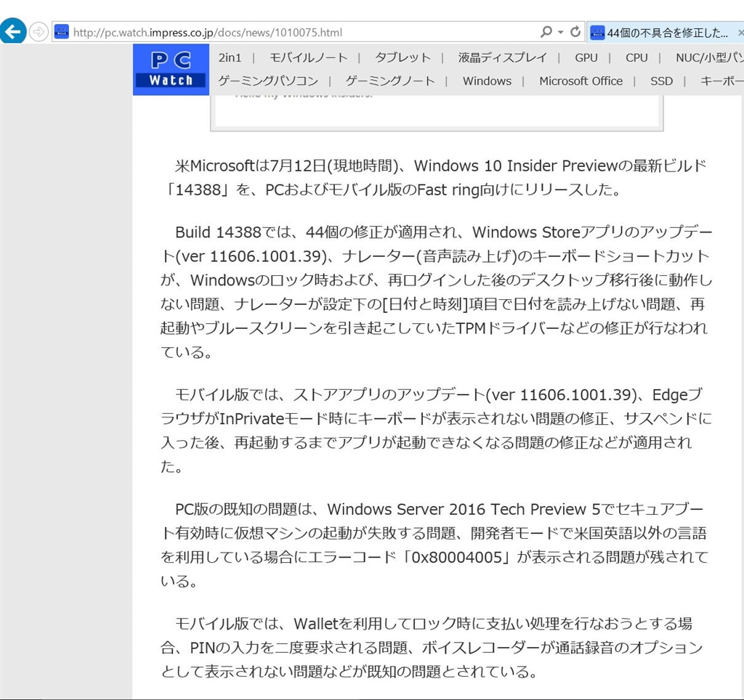Click the text InPrivateモード時にキーボード
The width and height of the screenshot is (744, 700).
click(325, 418)
